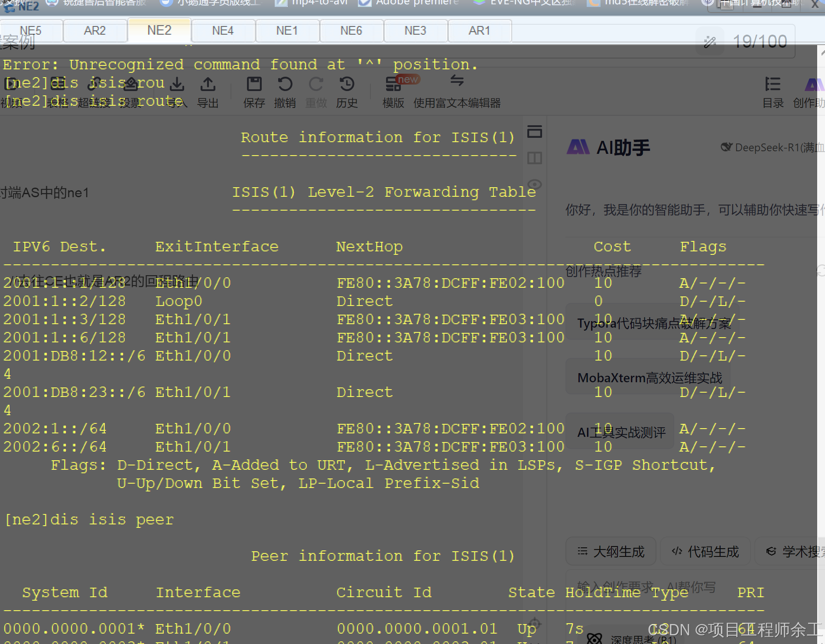The image size is (825, 644).
Task: Open the NE4 session tab
Action: coord(223,31)
